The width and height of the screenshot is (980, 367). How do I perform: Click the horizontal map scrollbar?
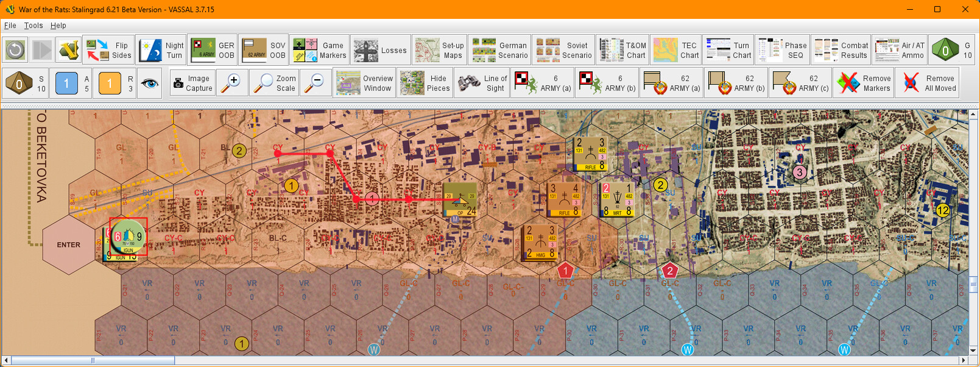(x=93, y=360)
